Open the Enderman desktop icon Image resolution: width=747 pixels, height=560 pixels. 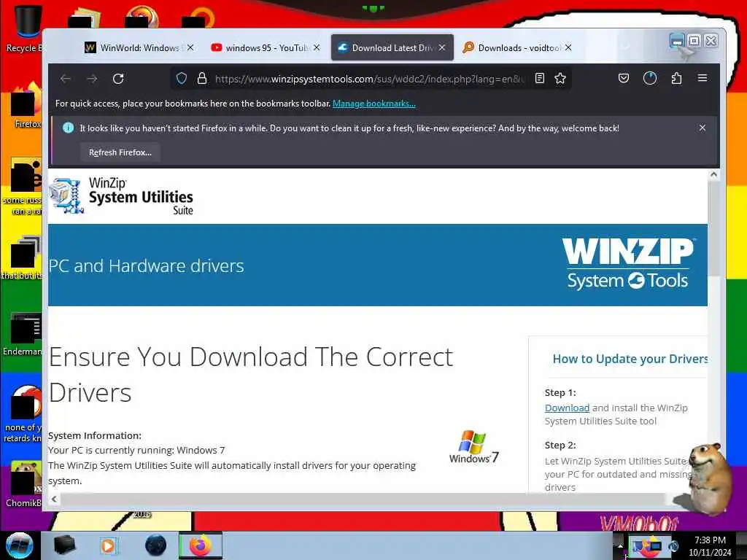23,334
